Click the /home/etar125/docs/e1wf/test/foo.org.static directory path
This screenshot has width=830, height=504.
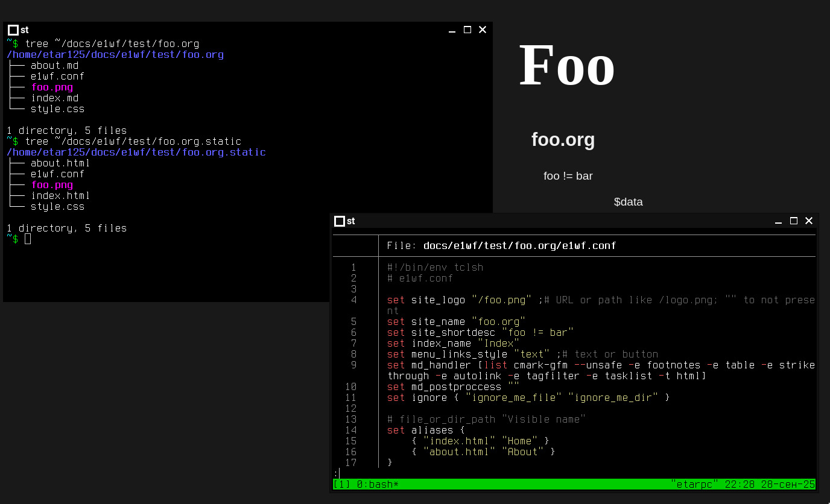[136, 153]
